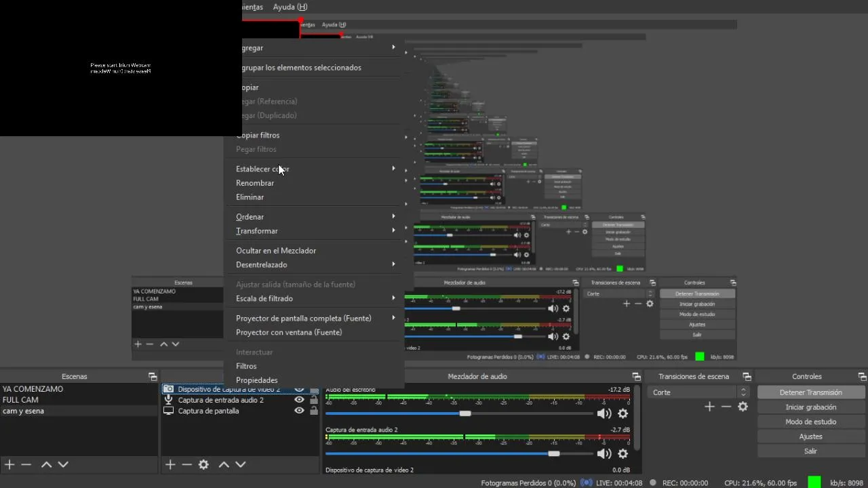Click the live streaming status icon

pyautogui.click(x=587, y=483)
